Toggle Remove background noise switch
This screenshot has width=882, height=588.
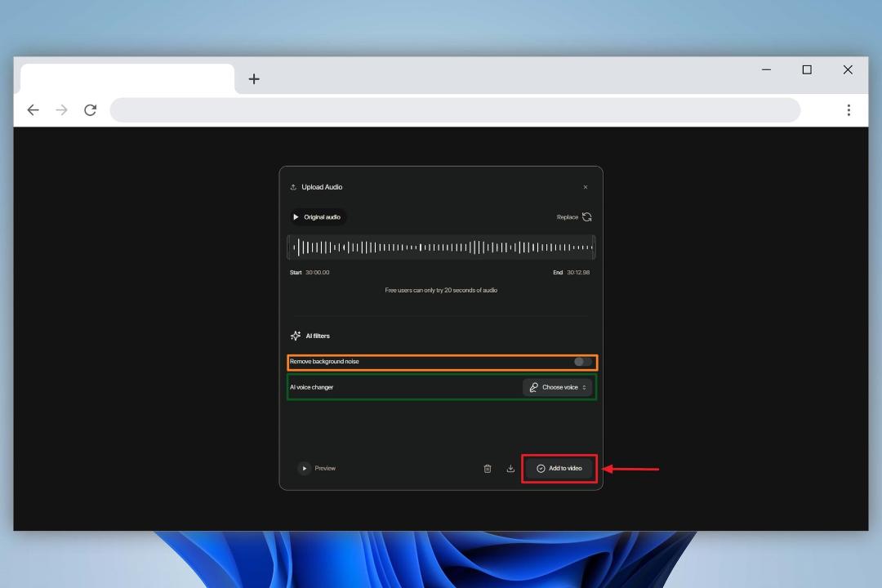pos(582,362)
